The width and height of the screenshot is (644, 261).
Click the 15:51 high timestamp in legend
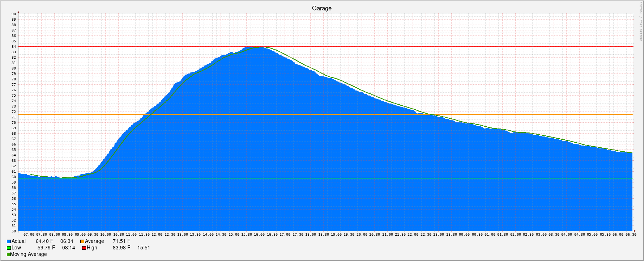(144, 248)
